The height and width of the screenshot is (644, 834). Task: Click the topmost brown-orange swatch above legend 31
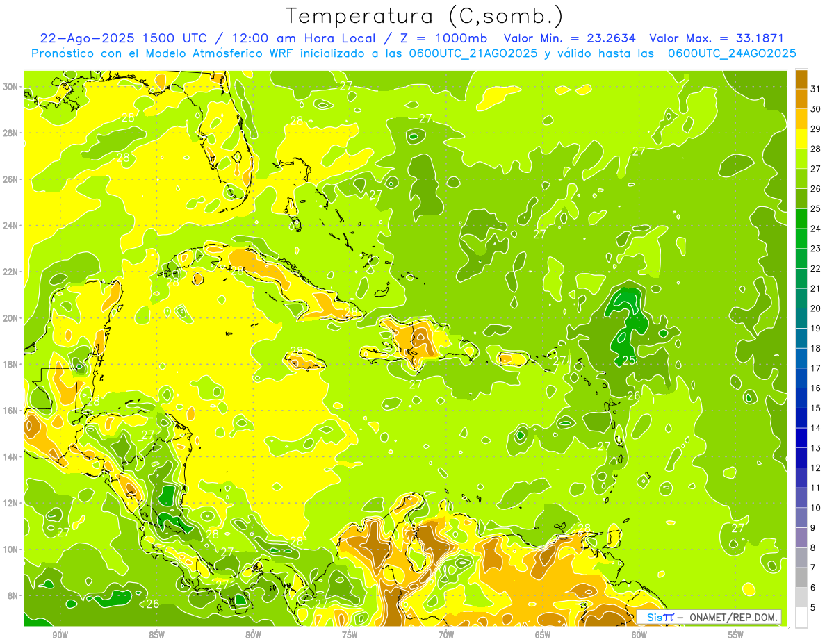point(801,79)
